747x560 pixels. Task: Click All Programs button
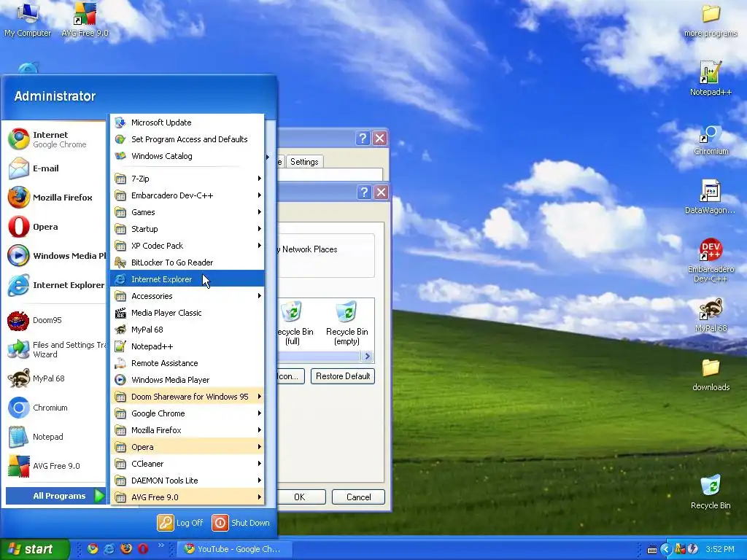click(55, 496)
